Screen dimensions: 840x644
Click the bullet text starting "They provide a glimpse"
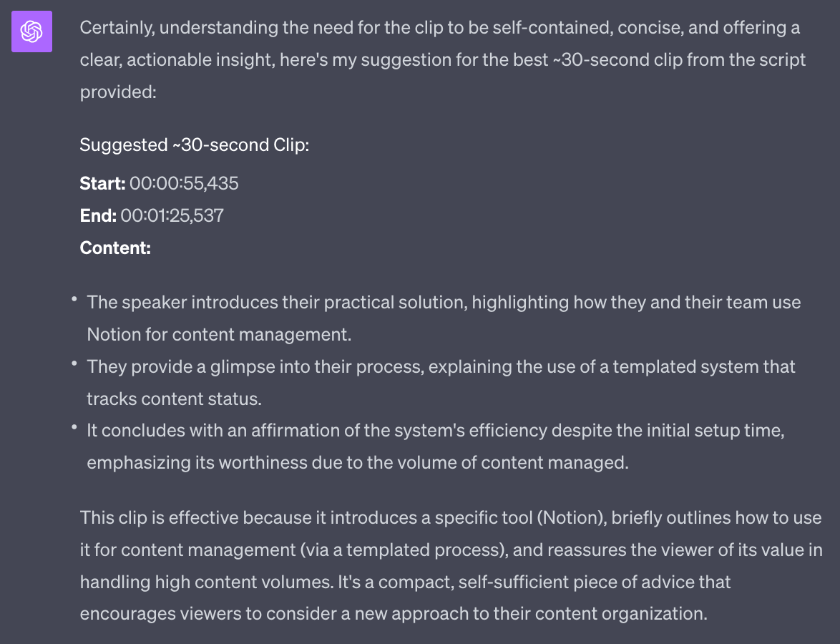coord(441,366)
